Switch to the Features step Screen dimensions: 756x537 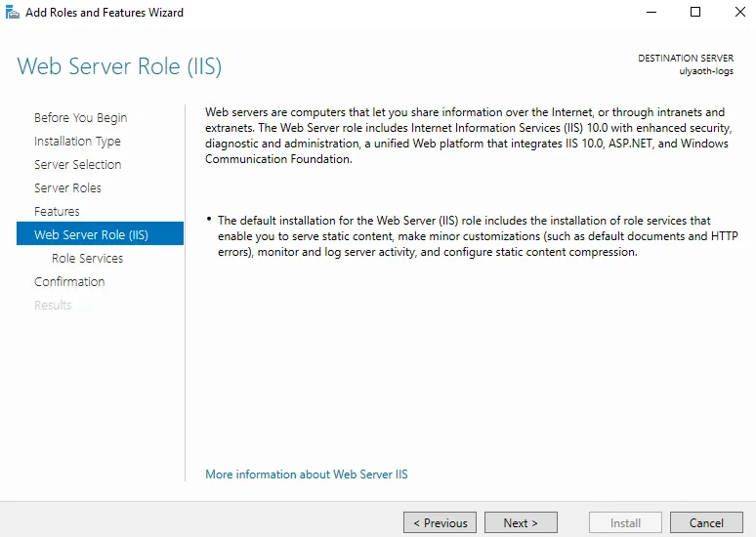tap(57, 212)
